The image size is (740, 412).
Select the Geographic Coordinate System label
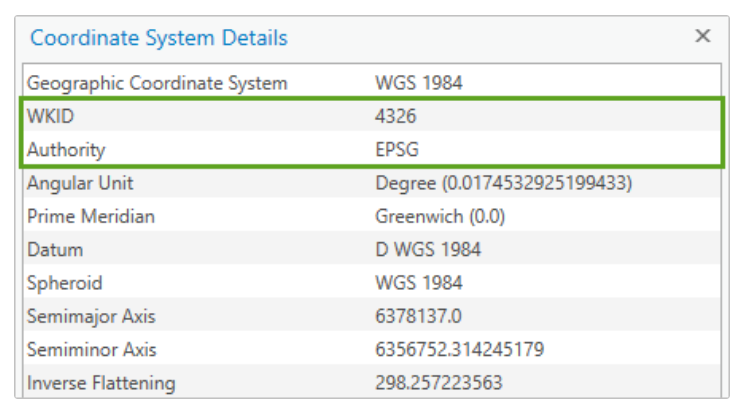157,83
